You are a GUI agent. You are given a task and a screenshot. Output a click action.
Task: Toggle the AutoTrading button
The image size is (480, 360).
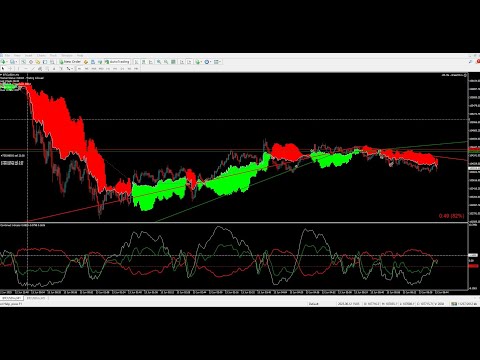[x=117, y=62]
